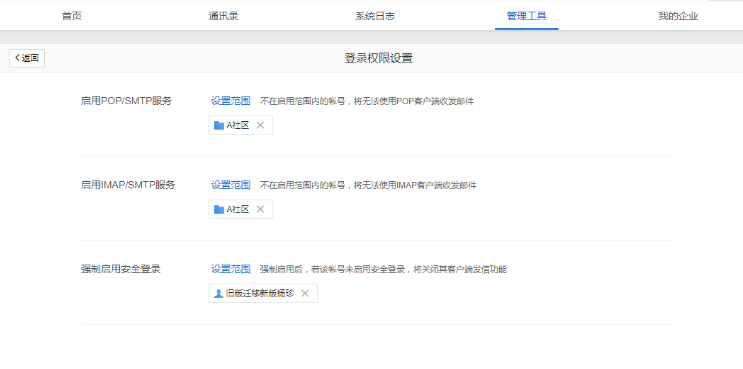Click the 强制启用安全登录 label
This screenshot has width=743, height=369.
121,269
